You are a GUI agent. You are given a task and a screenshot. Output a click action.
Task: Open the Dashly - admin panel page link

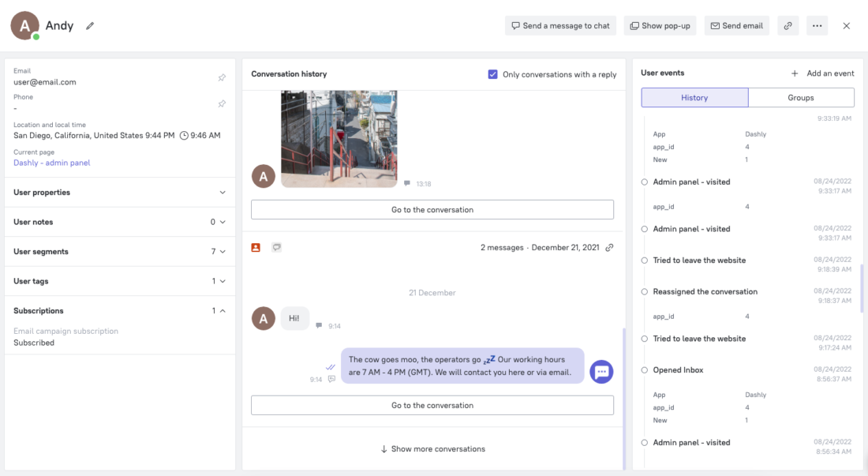click(x=51, y=162)
